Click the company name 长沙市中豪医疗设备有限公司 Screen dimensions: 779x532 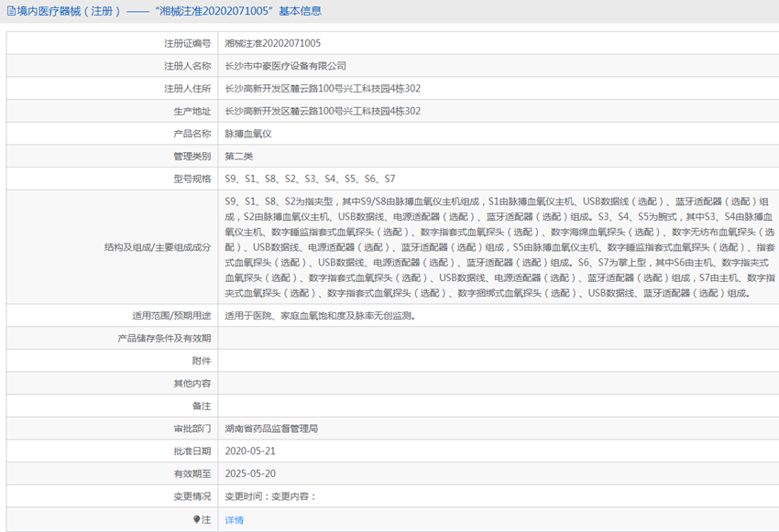[286, 66]
